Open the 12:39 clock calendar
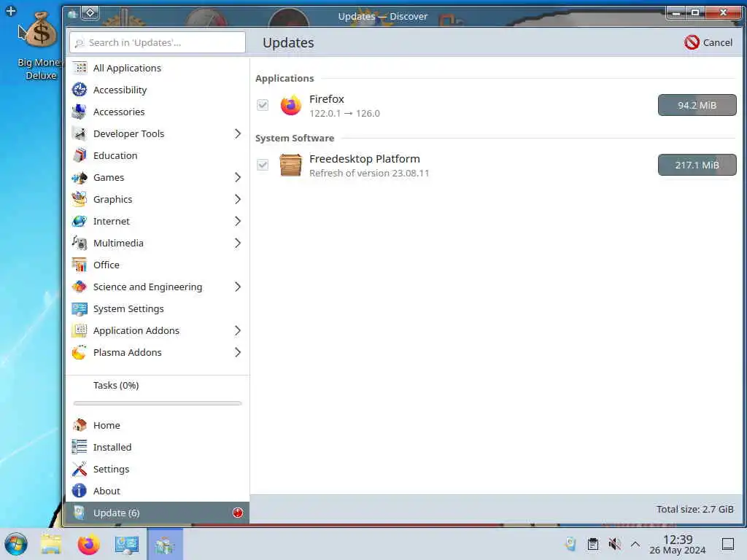The image size is (747, 560). coord(678,544)
